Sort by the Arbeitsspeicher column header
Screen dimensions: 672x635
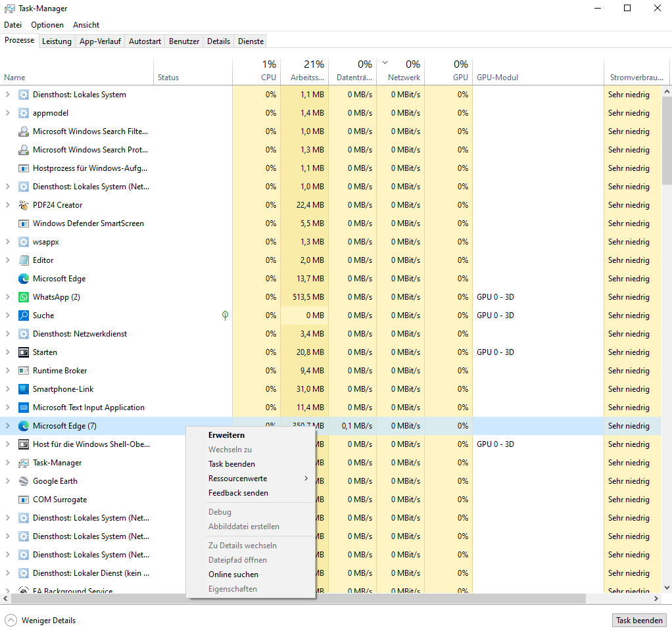coord(304,71)
